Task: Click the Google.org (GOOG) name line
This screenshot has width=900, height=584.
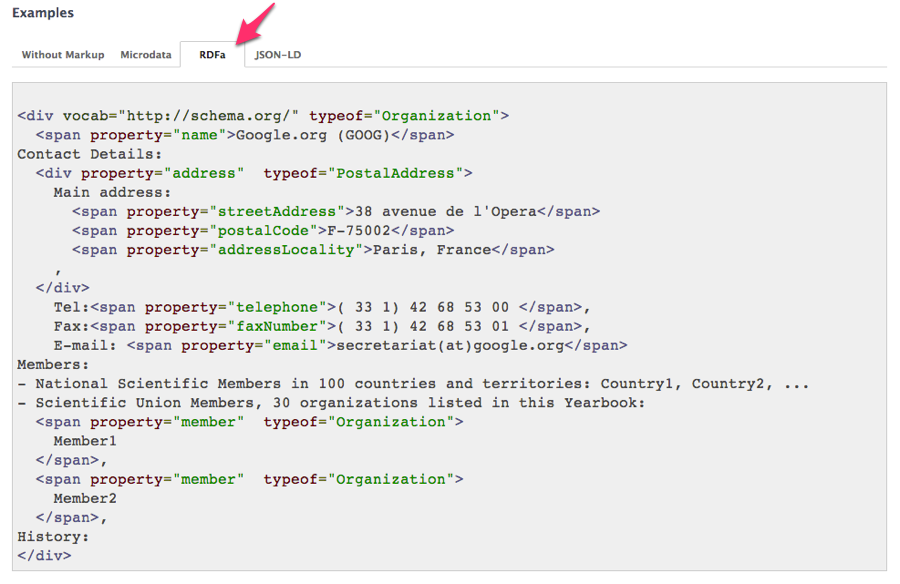Action: (245, 135)
